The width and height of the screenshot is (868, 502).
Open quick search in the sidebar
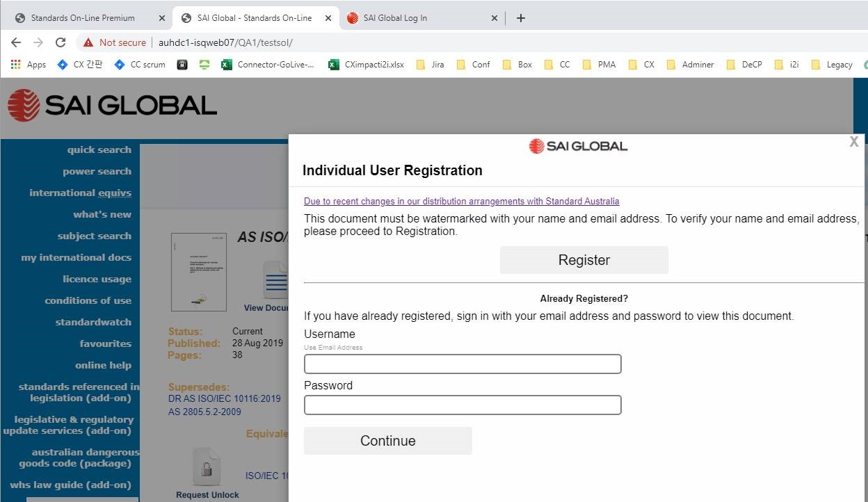point(99,150)
